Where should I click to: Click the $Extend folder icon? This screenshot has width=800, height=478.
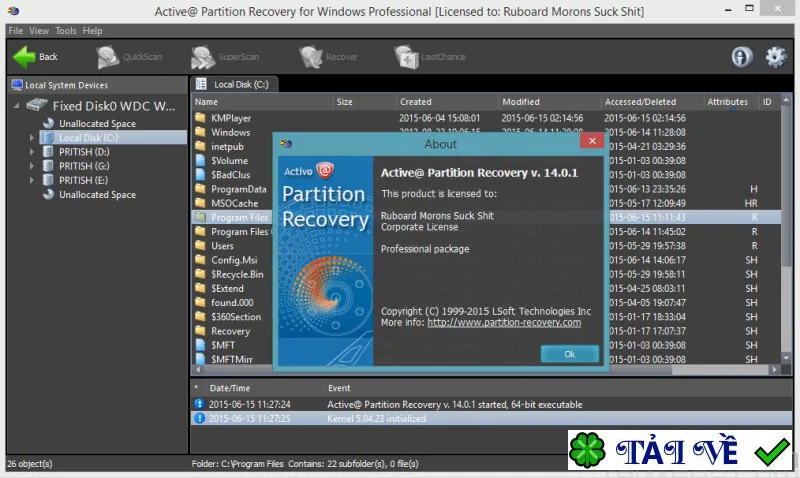[x=201, y=288]
